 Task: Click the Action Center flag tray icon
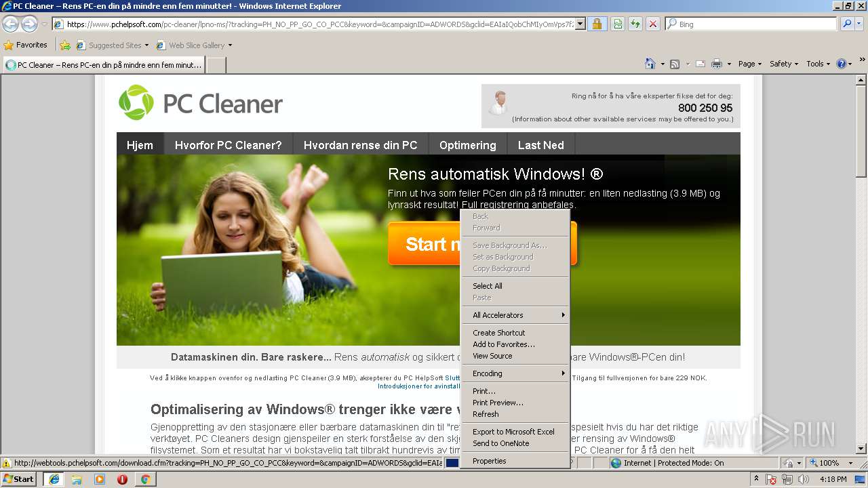pos(772,479)
